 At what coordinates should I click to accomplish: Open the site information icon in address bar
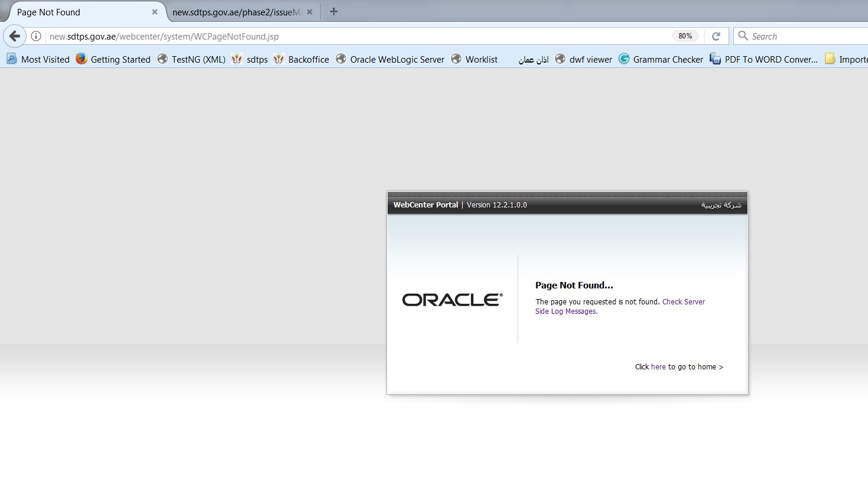(x=36, y=36)
